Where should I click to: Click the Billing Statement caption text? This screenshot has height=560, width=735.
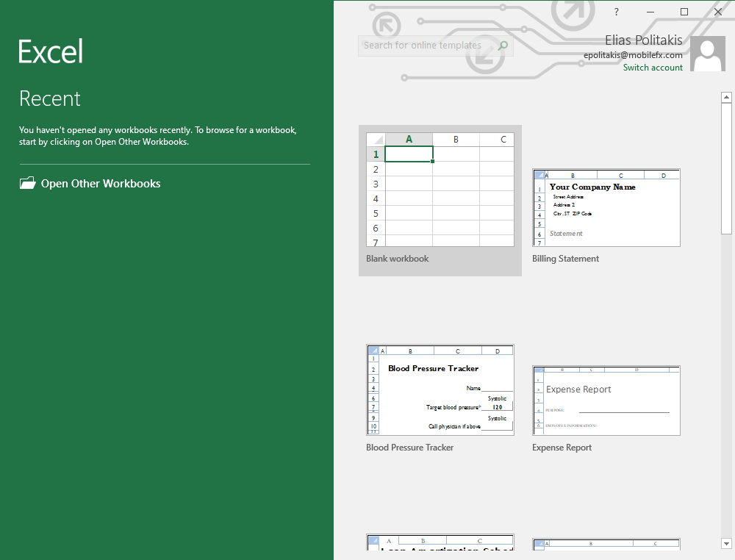point(565,259)
